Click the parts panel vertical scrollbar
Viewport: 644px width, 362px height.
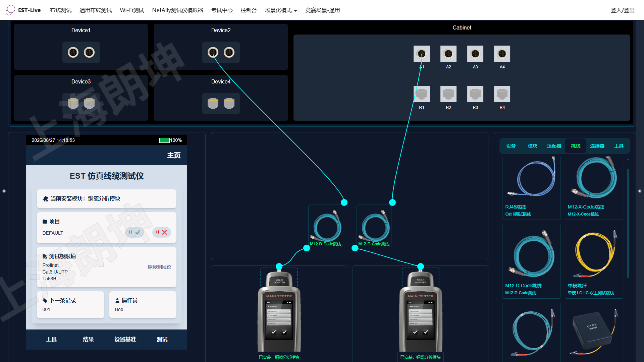(x=628, y=223)
